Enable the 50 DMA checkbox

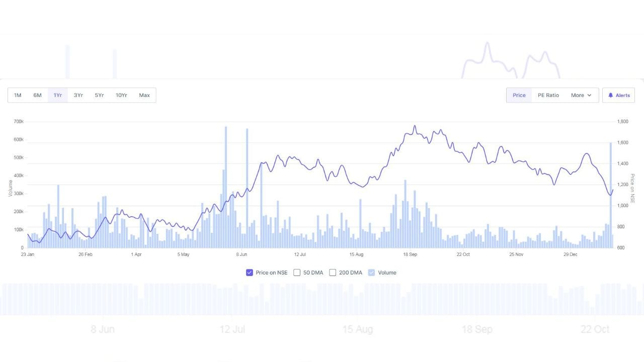coord(297,273)
